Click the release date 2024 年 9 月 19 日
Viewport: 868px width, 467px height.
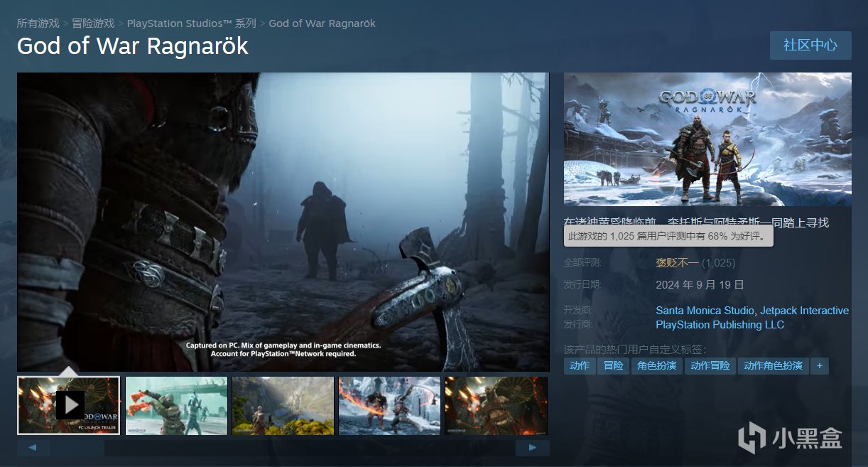coord(700,285)
